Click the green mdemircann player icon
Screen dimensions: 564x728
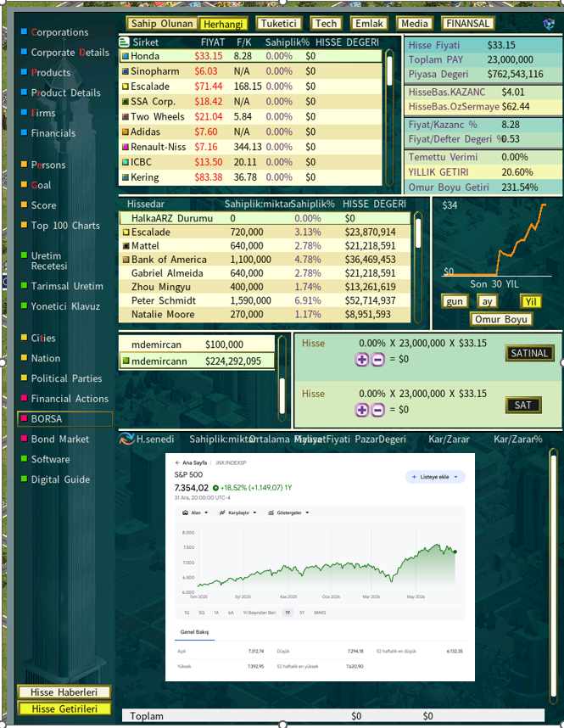pos(126,361)
